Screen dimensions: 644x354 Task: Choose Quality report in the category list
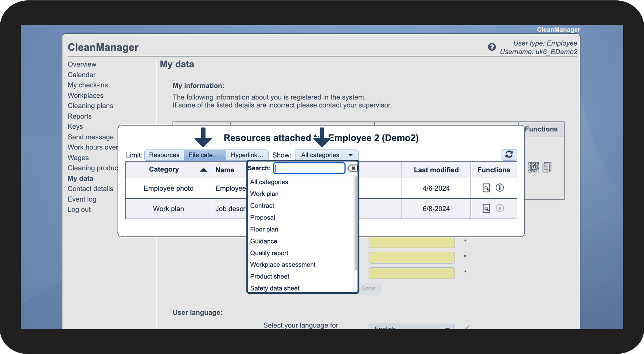point(269,253)
